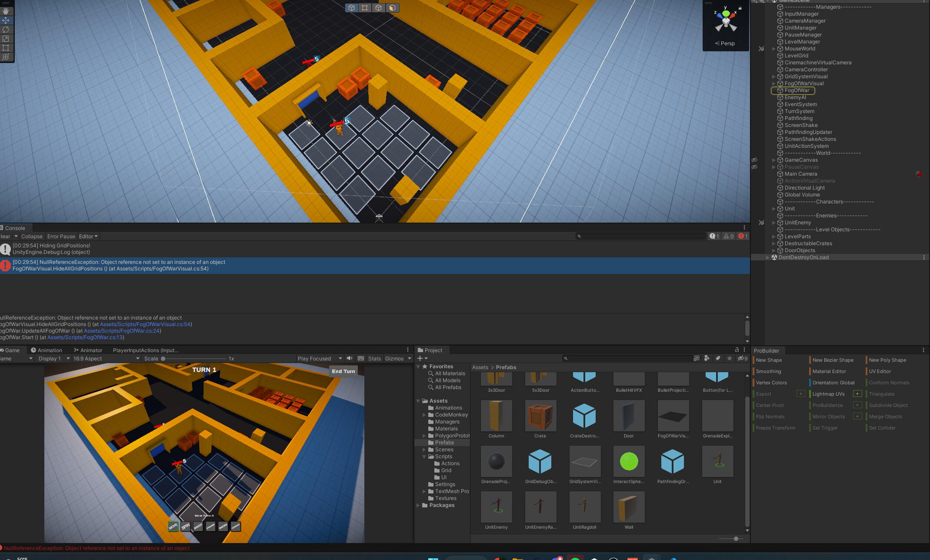This screenshot has width=930, height=560.
Task: Expand the LevelParts hierarchy item
Action: (x=773, y=236)
